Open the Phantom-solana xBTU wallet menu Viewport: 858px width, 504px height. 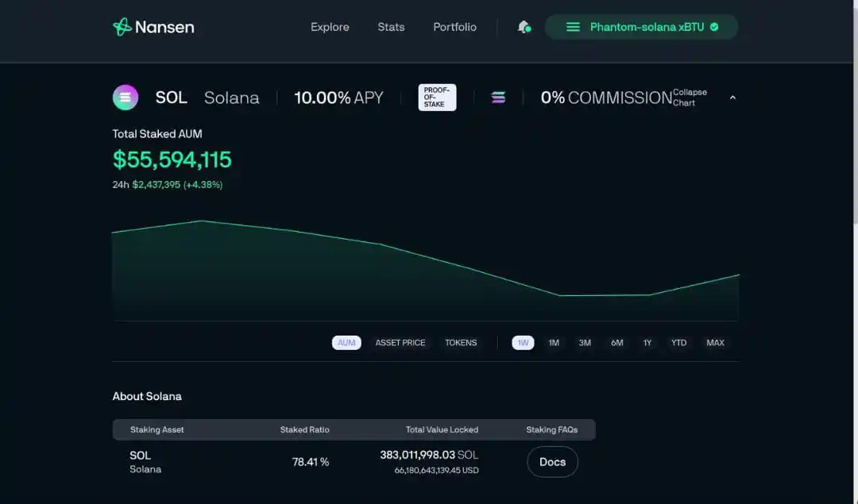[x=641, y=27]
